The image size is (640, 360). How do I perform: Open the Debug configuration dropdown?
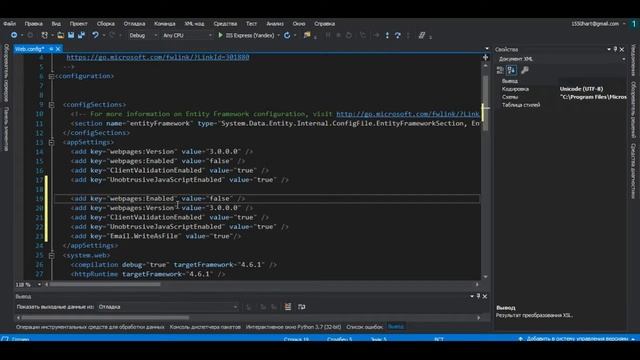click(142, 36)
